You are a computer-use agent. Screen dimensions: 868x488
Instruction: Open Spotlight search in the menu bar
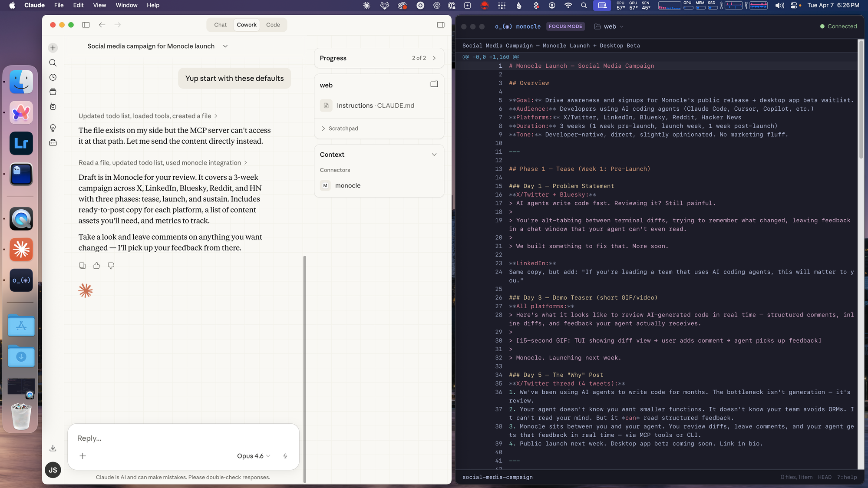(x=584, y=5)
